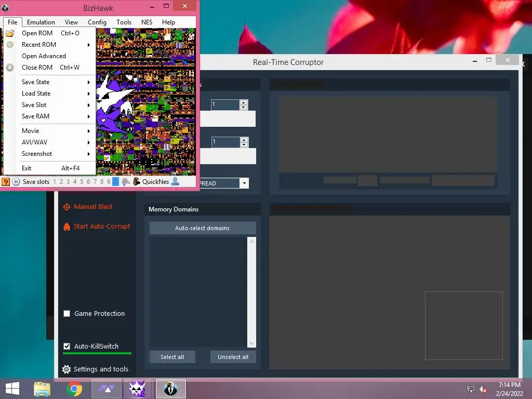Click the BizHawk title bar app icon
532x399 pixels.
pos(5,7)
